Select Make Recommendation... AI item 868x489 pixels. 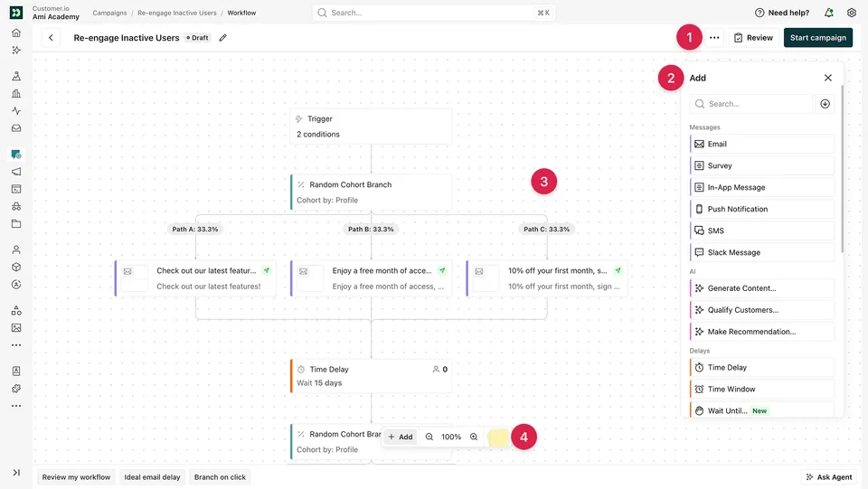coord(761,332)
